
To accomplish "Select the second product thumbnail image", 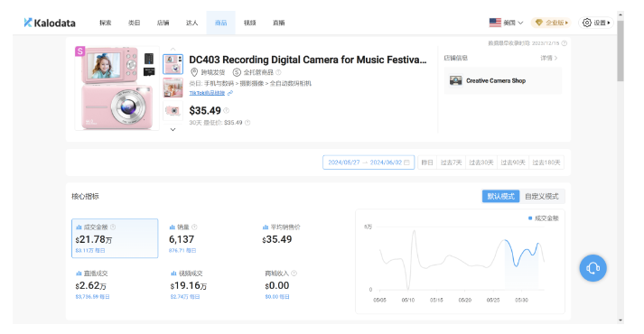I will tap(173, 87).
